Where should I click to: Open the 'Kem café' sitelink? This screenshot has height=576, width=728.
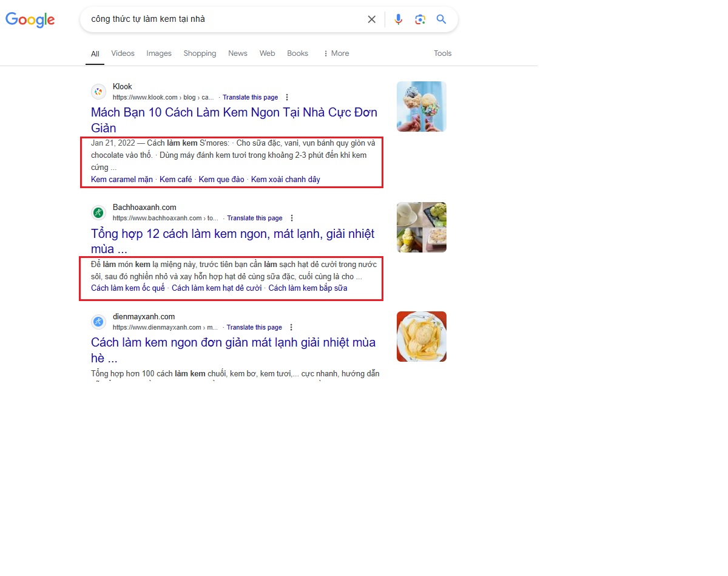pyautogui.click(x=176, y=179)
